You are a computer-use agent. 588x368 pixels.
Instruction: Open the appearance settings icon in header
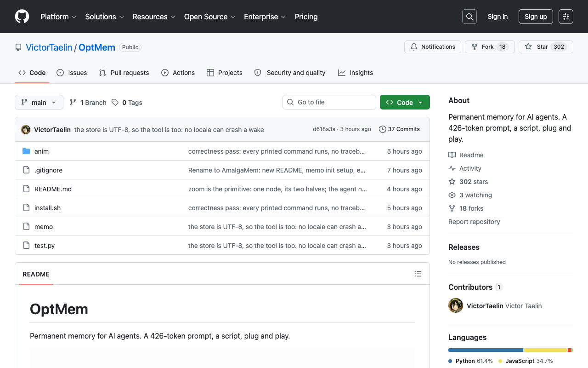click(566, 17)
